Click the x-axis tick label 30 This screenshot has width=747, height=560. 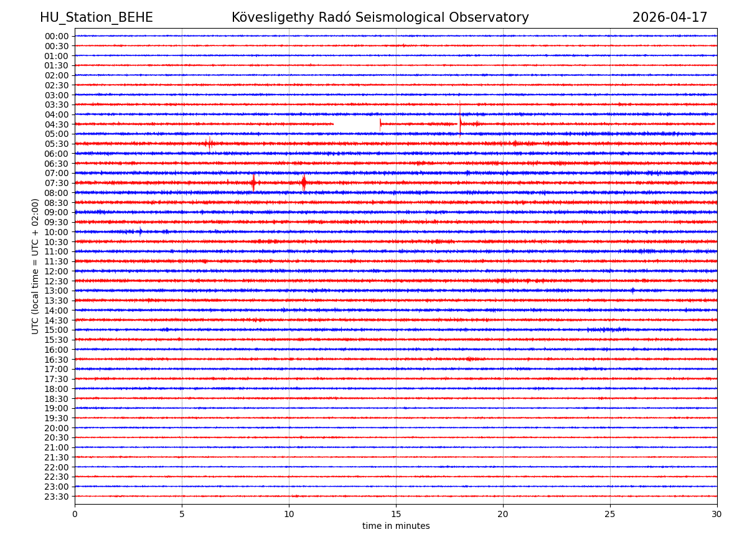click(x=717, y=515)
